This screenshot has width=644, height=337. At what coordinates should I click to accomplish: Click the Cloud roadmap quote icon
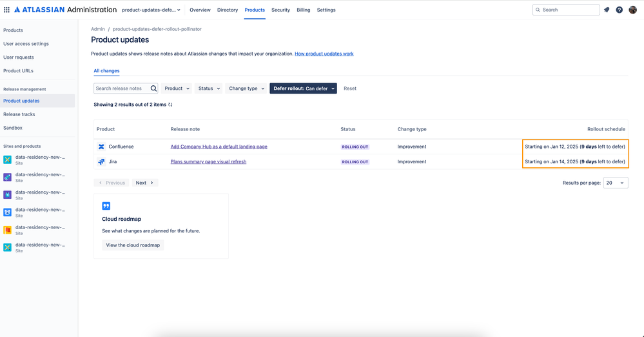(106, 206)
